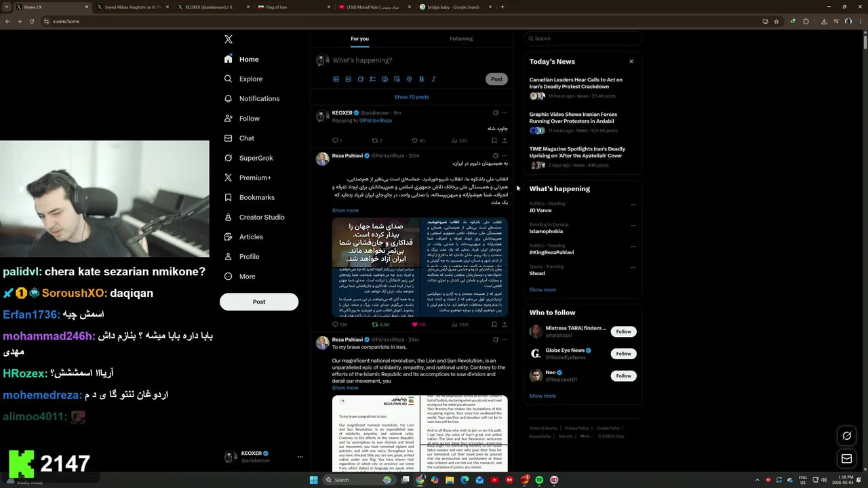Open more options for JD Vance trend
This screenshot has height=488, width=868.
click(x=633, y=204)
